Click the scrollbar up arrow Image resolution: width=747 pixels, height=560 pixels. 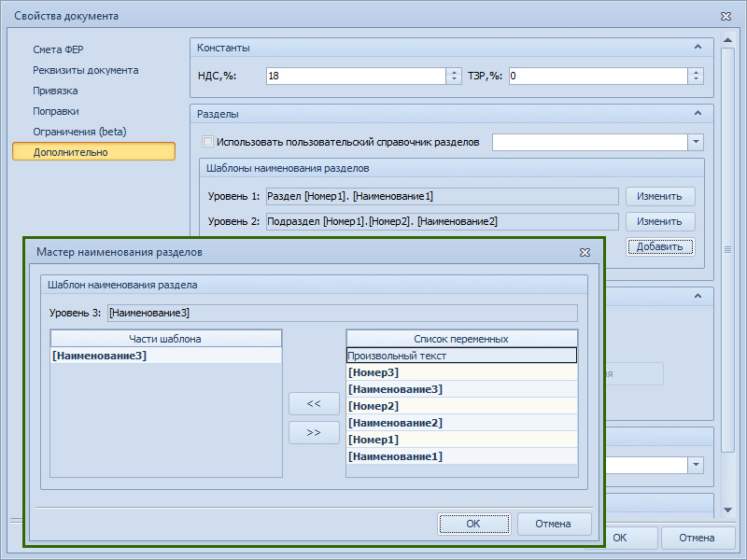pyautogui.click(x=727, y=40)
